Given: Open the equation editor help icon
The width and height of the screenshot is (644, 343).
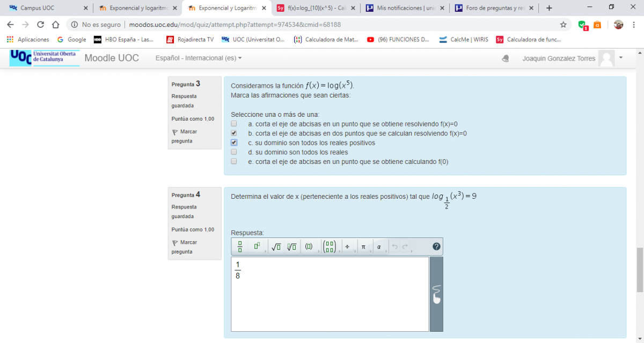Looking at the screenshot, I should (436, 247).
